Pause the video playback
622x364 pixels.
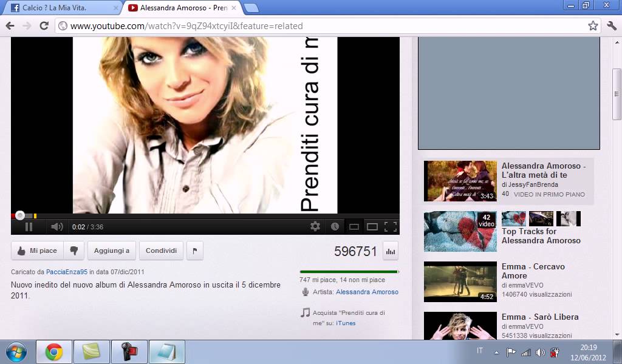coord(29,227)
